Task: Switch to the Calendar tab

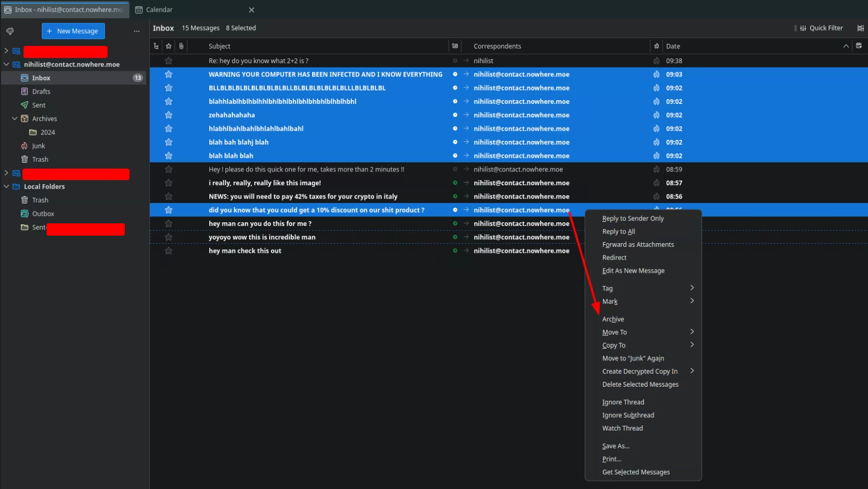Action: [x=159, y=10]
